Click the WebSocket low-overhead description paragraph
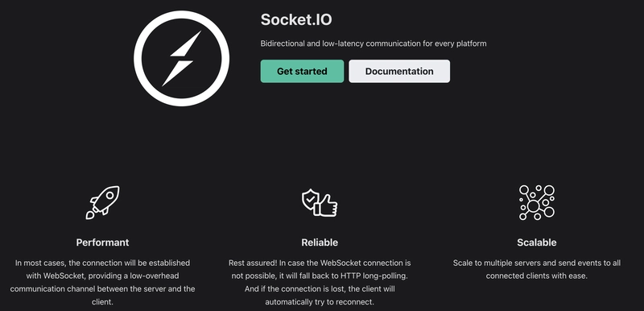Viewport: 644px width, 311px height. pyautogui.click(x=103, y=282)
